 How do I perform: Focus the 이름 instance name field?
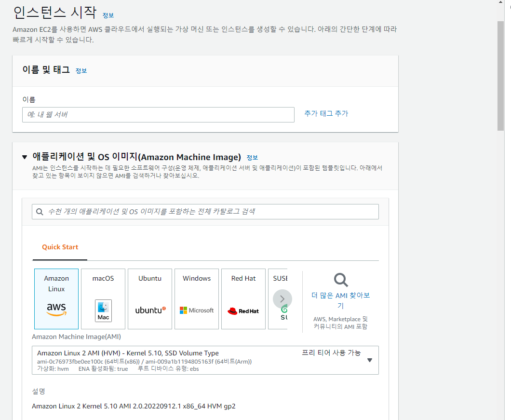pos(159,115)
